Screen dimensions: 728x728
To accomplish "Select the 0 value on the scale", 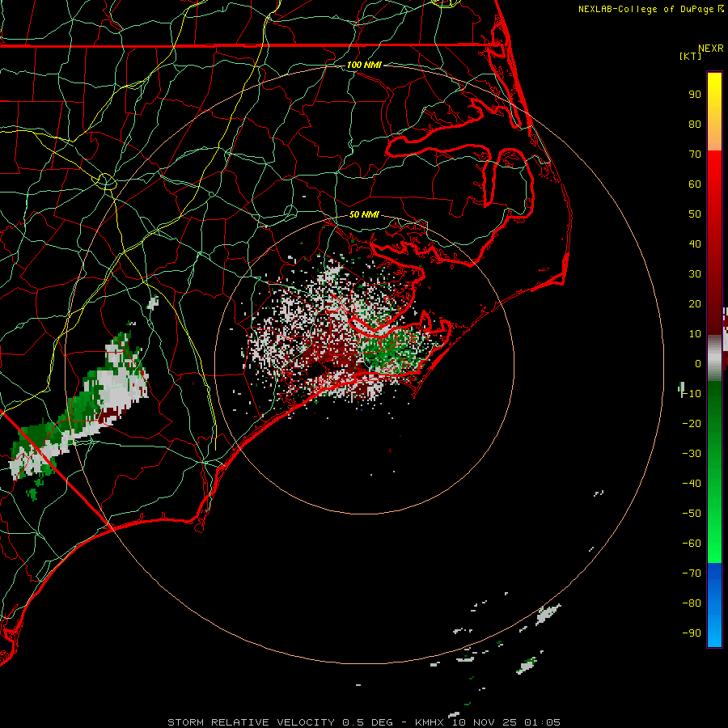I will [x=698, y=364].
